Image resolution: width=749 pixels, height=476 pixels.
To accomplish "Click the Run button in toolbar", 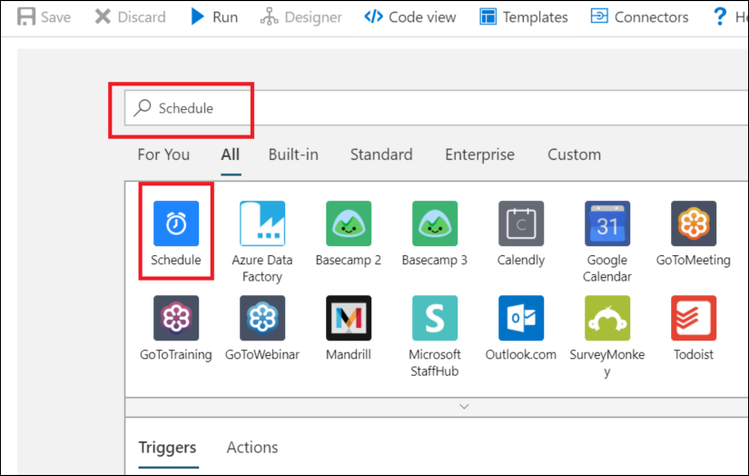I will click(x=214, y=17).
